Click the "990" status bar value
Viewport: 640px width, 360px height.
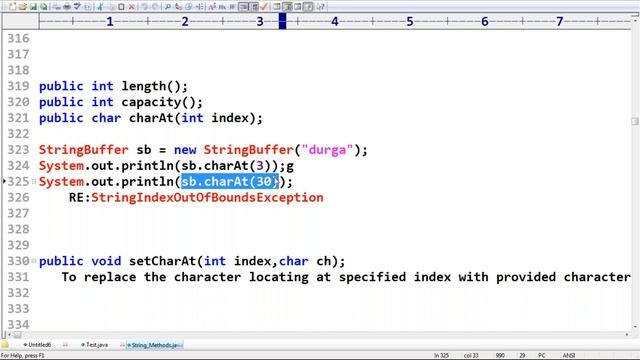500,356
